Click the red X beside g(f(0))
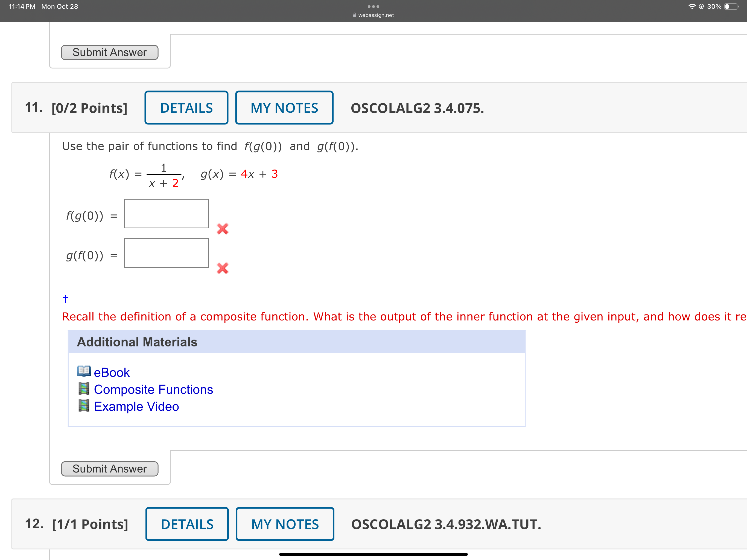The image size is (747, 560). [223, 268]
